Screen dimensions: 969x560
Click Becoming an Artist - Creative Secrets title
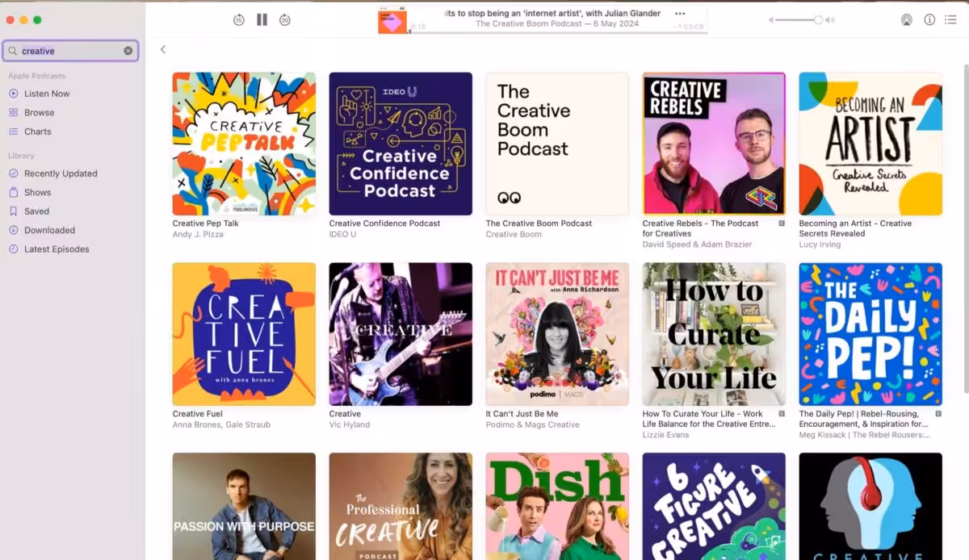855,228
